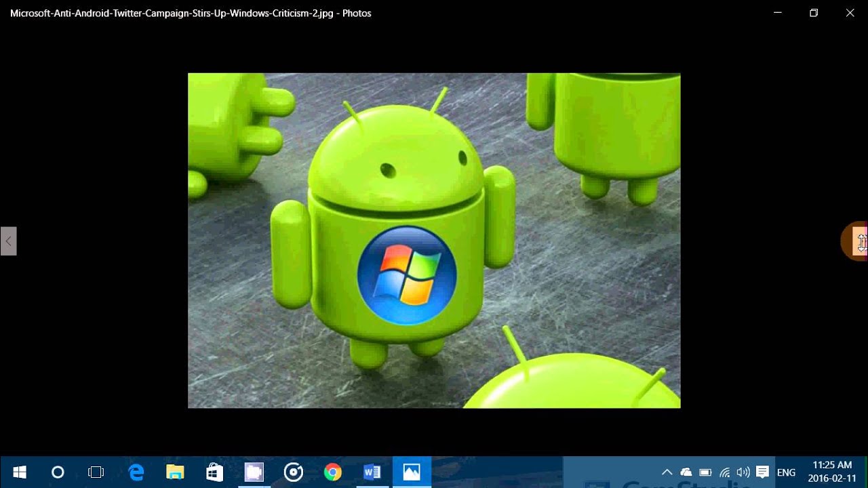This screenshot has width=868, height=488.
Task: Go to the previous photo arrow
Action: (x=8, y=241)
